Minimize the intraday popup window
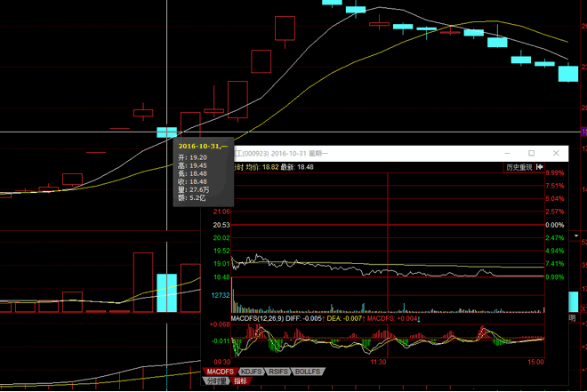 [x=507, y=153]
